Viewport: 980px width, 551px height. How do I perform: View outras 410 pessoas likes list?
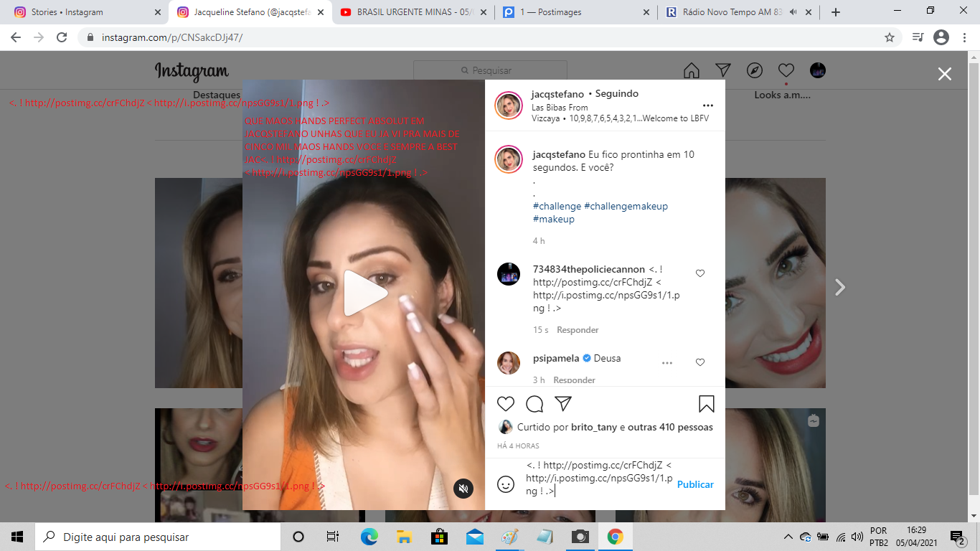pos(670,427)
